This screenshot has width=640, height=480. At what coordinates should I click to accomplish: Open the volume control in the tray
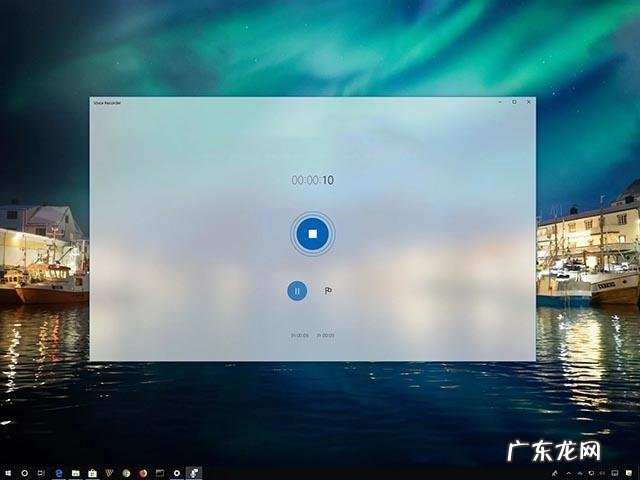click(602, 473)
